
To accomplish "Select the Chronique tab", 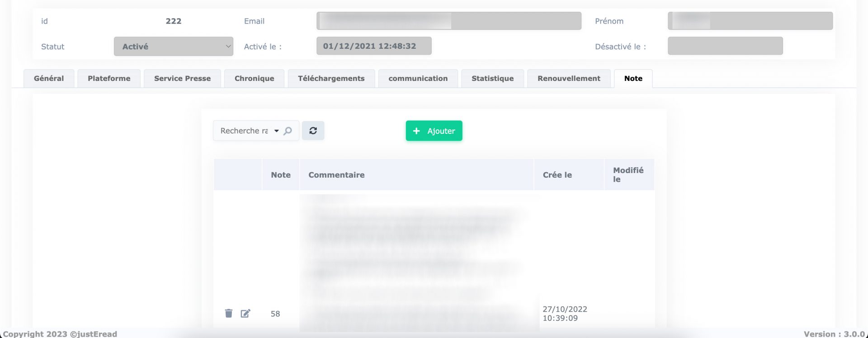I will (x=254, y=79).
